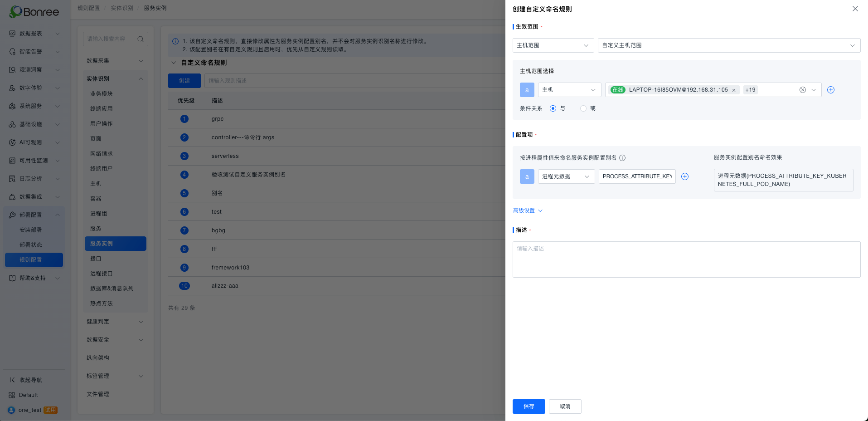This screenshot has height=421, width=868.
Task: Click the 数字体验 user icon
Action: coord(12,88)
